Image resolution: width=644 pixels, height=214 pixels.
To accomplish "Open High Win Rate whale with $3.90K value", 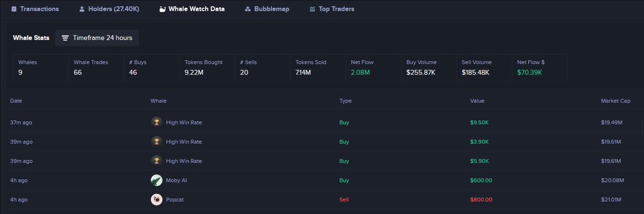I will [x=184, y=142].
